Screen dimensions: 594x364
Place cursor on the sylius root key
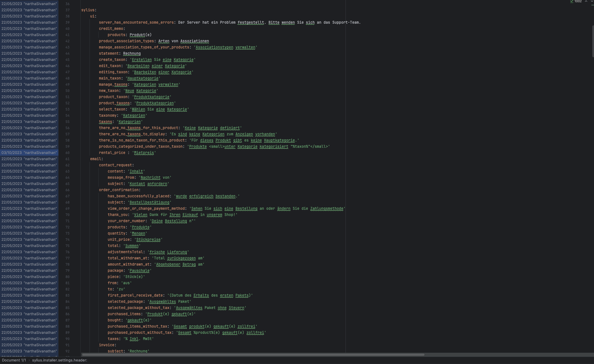[88, 10]
